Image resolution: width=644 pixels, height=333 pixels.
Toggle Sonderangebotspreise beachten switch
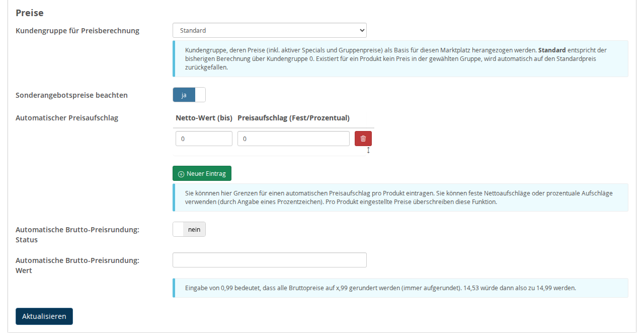189,95
